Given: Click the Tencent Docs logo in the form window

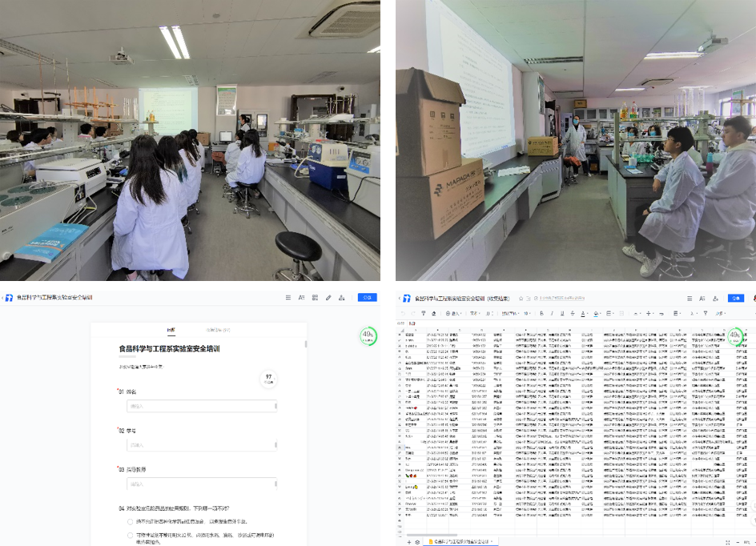Looking at the screenshot, I should click(9, 298).
